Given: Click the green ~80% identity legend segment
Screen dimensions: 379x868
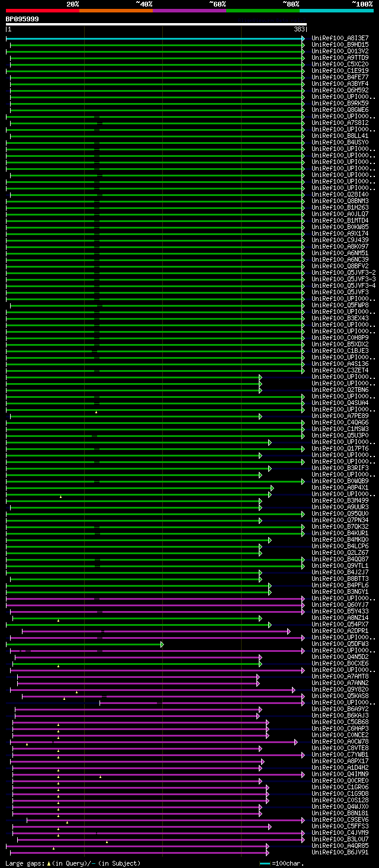Looking at the screenshot, I should [263, 10].
